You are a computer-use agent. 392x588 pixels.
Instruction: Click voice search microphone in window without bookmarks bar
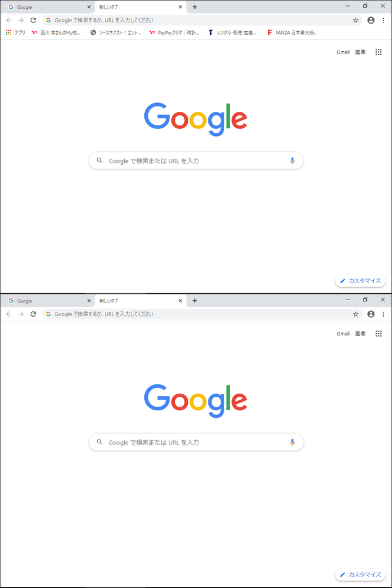pyautogui.click(x=292, y=443)
